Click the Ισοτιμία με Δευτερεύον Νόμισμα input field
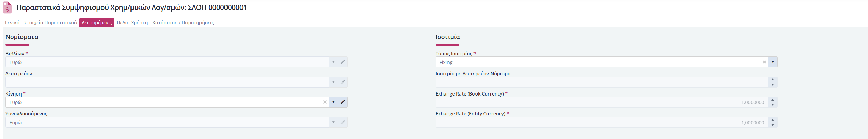Image resolution: width=868 pixels, height=139 pixels. [602, 82]
